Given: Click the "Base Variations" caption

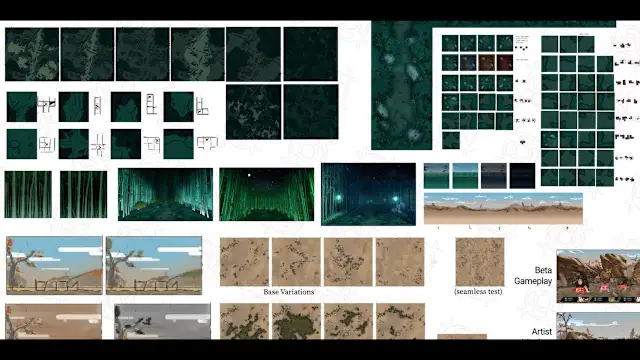Looking at the screenshot, I should (289, 292).
